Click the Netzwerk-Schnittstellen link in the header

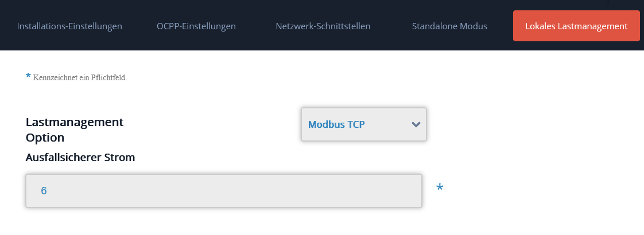click(323, 26)
